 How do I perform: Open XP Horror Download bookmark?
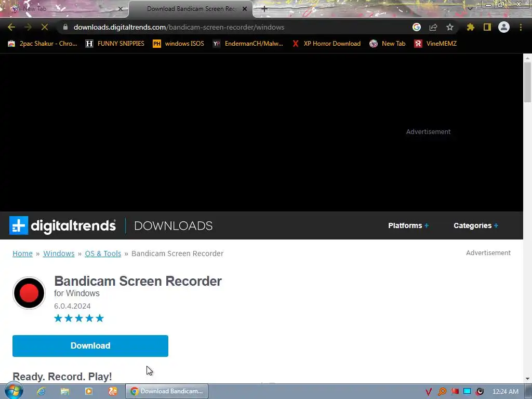[326, 44]
